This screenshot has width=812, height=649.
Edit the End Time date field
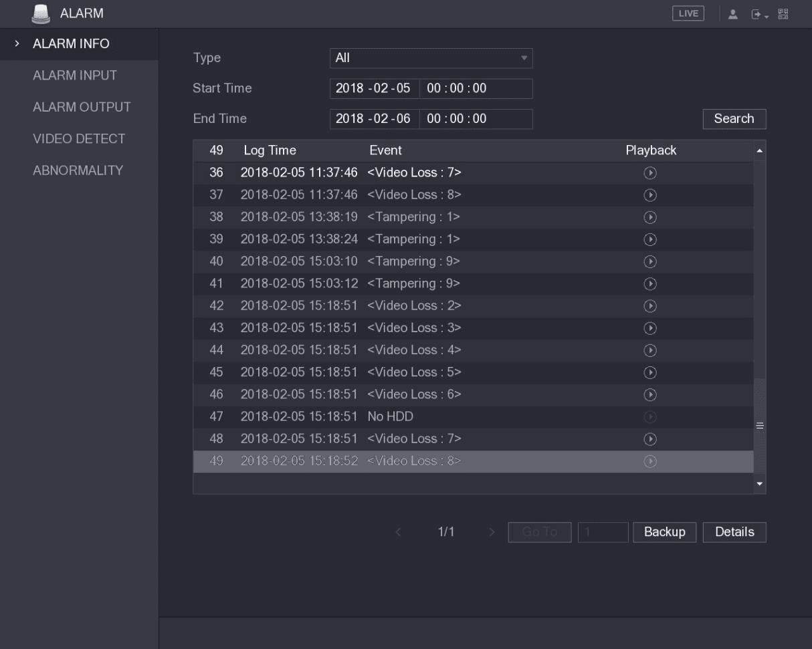(x=375, y=119)
